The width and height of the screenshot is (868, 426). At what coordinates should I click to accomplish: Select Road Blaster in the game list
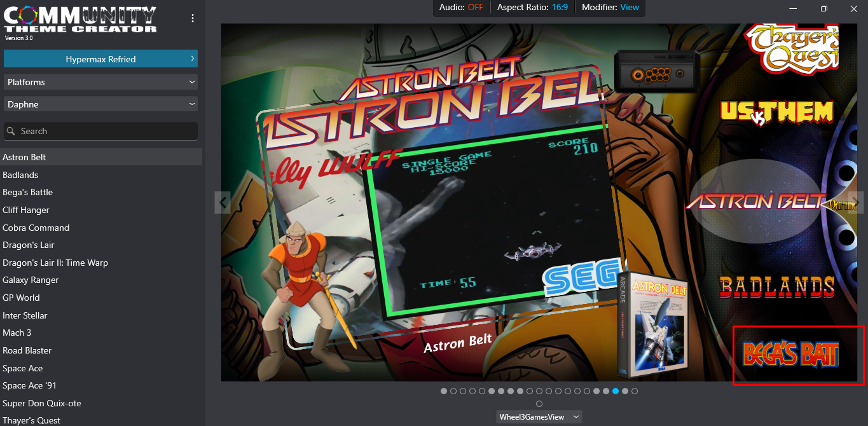pyautogui.click(x=101, y=350)
